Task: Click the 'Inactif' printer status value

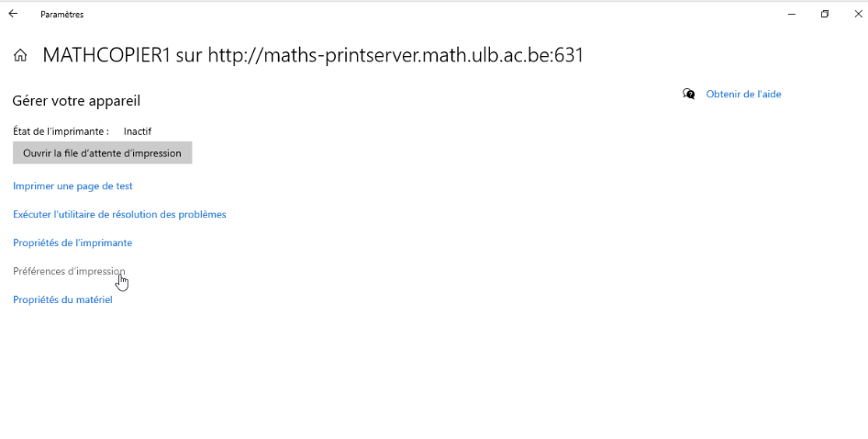Action: 138,131
